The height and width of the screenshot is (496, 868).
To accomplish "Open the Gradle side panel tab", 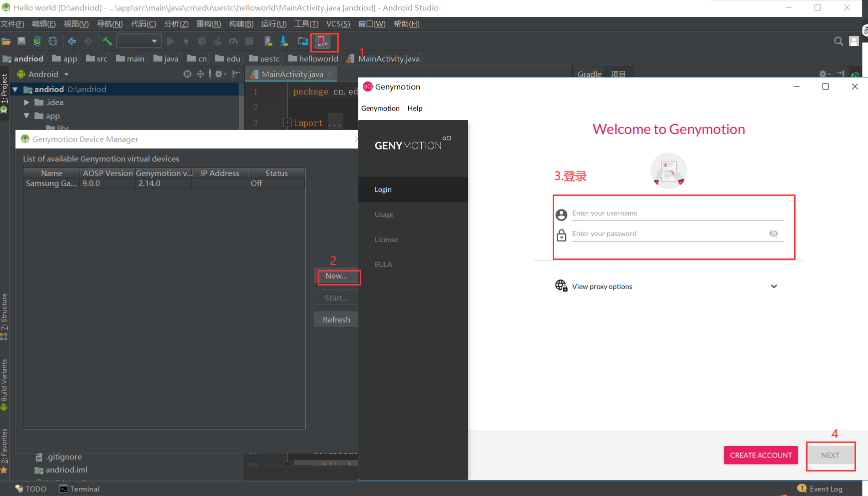I will pyautogui.click(x=589, y=74).
